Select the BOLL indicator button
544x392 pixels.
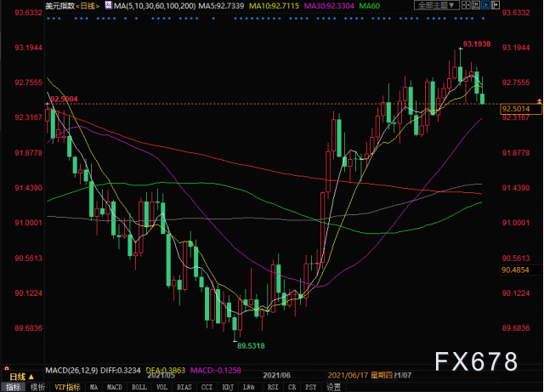tap(140, 386)
